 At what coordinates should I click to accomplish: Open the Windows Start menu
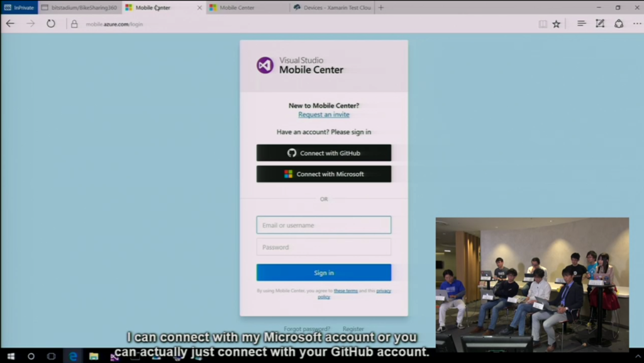[11, 356]
